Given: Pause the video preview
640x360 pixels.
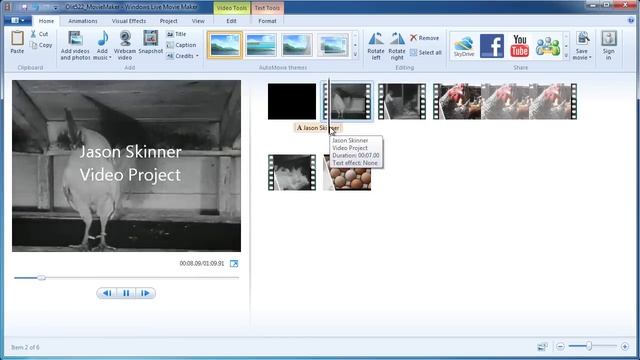Looking at the screenshot, I should coord(126,293).
